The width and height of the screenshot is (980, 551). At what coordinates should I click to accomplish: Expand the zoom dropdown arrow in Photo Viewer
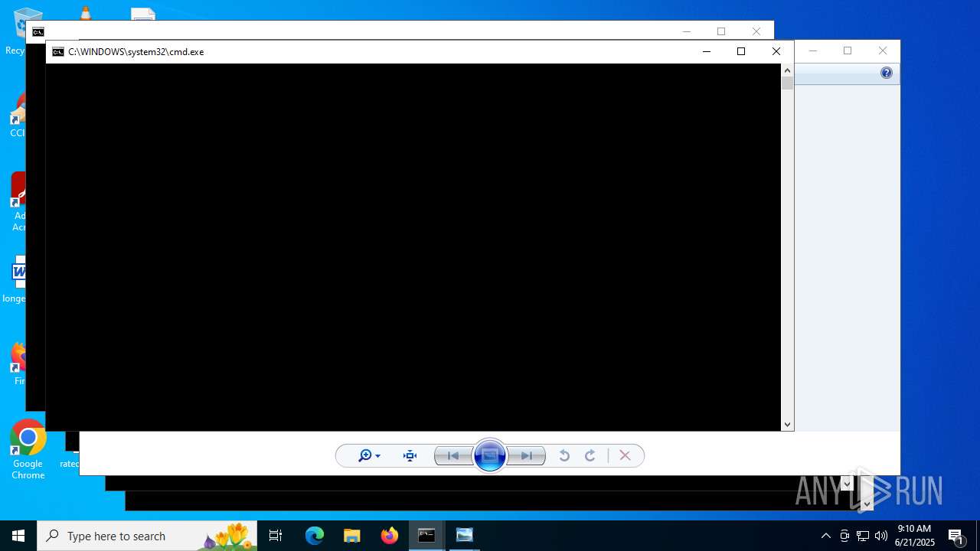tap(377, 457)
